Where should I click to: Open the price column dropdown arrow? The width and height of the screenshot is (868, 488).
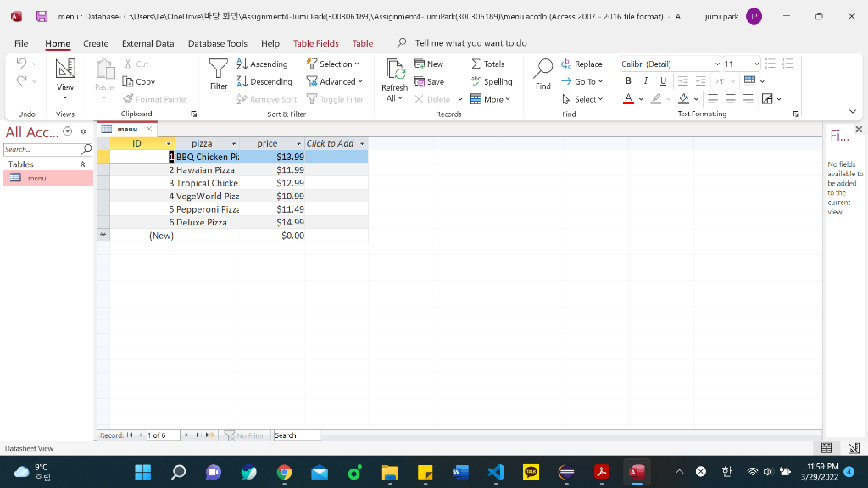pyautogui.click(x=299, y=144)
